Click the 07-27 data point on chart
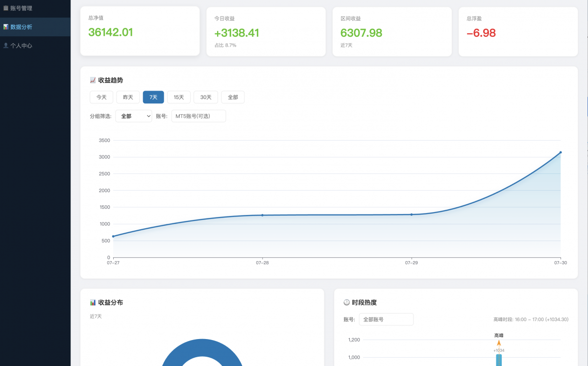Image resolution: width=588 pixels, height=366 pixels. tap(113, 236)
